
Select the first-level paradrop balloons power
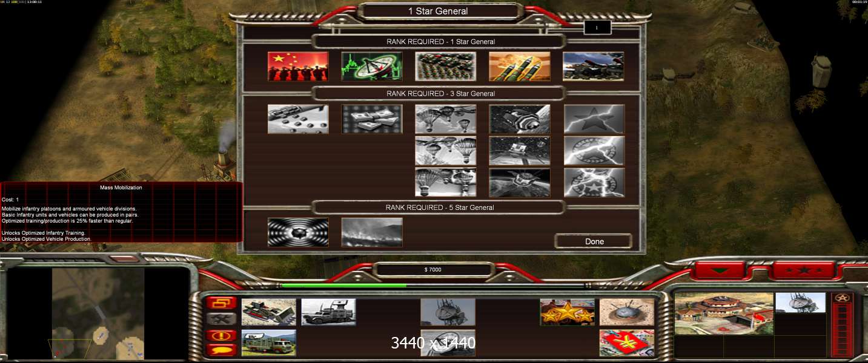pyautogui.click(x=446, y=119)
